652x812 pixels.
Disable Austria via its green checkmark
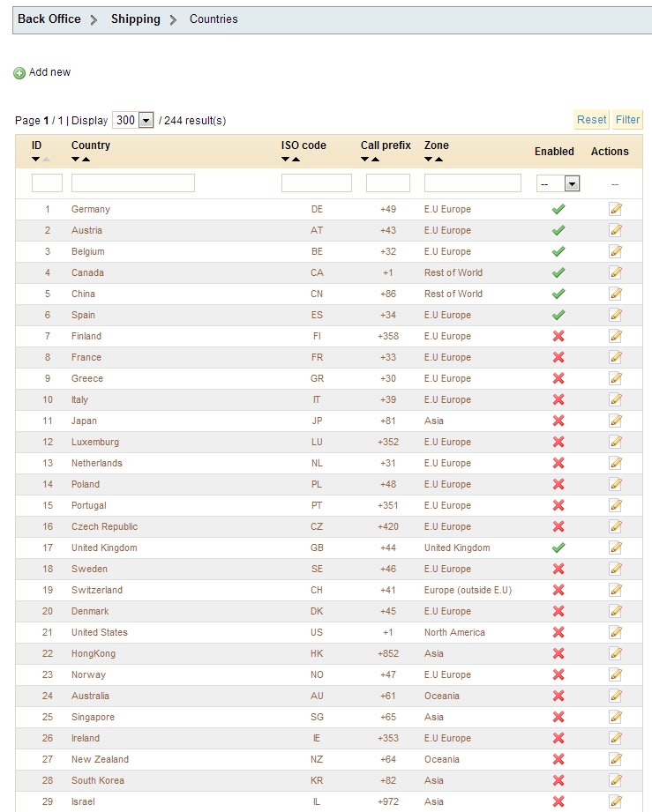click(558, 230)
